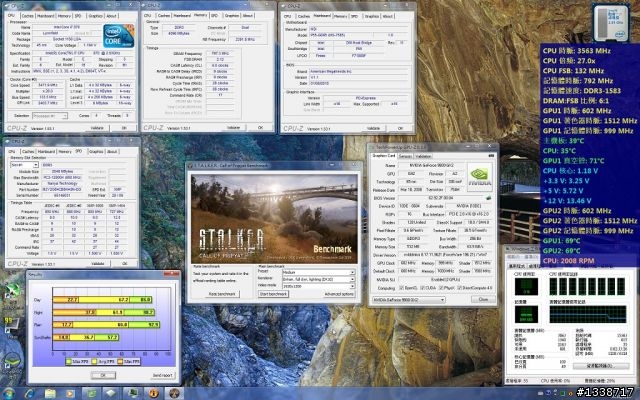Screen dimensions: 640x400
Task: Open the Video mode dropdown showing 1920x1200
Action: click(x=318, y=286)
